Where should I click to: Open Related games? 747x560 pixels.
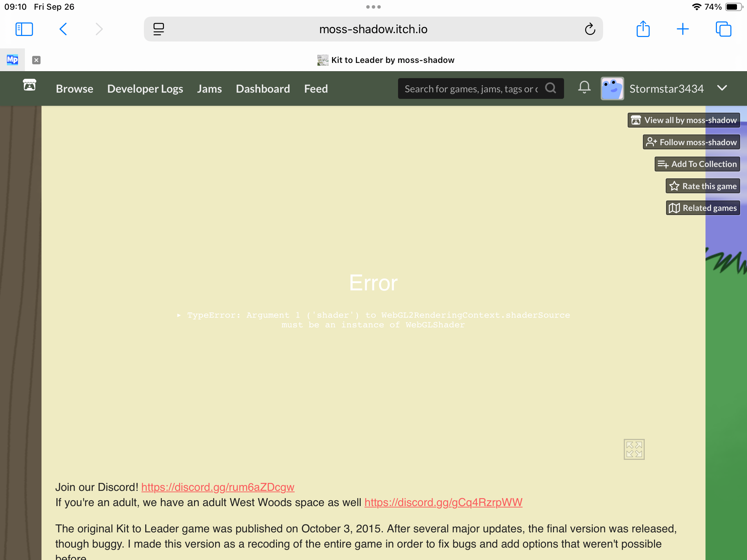703,208
